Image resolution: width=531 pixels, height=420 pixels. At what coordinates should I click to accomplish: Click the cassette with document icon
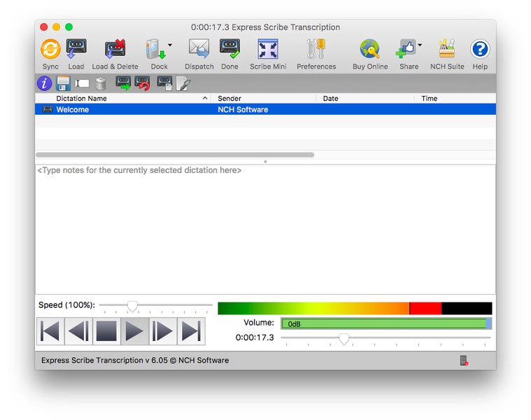(164, 83)
